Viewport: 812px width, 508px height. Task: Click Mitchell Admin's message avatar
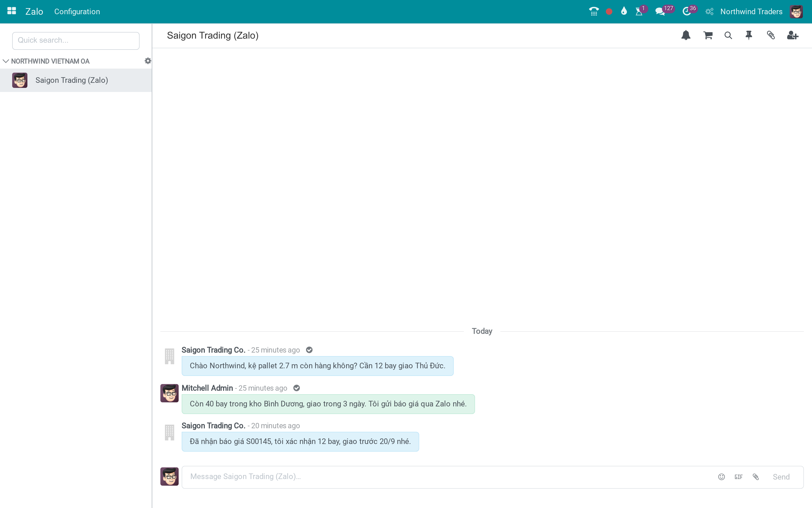[x=170, y=393]
